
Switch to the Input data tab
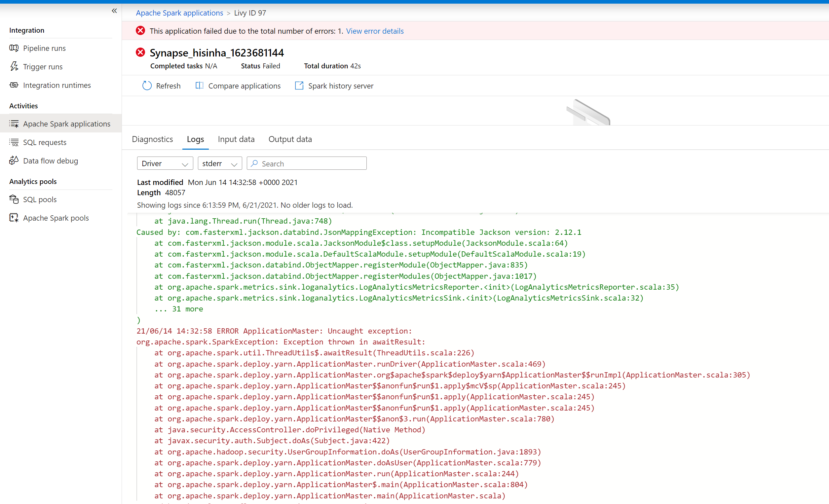click(x=236, y=139)
